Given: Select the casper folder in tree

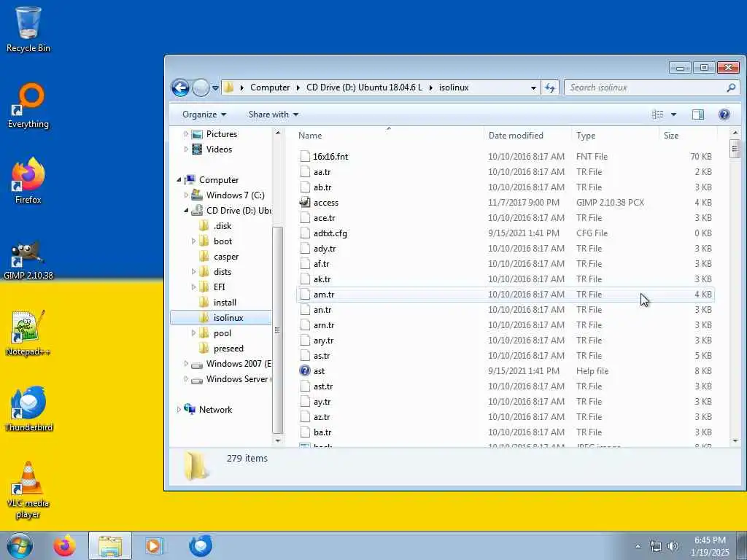Looking at the screenshot, I should [226, 257].
